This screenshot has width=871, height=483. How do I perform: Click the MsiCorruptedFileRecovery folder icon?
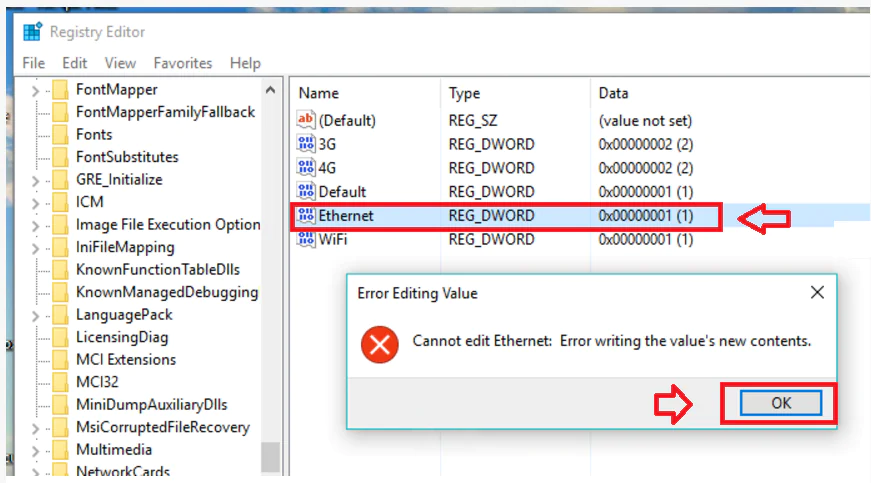coord(60,427)
